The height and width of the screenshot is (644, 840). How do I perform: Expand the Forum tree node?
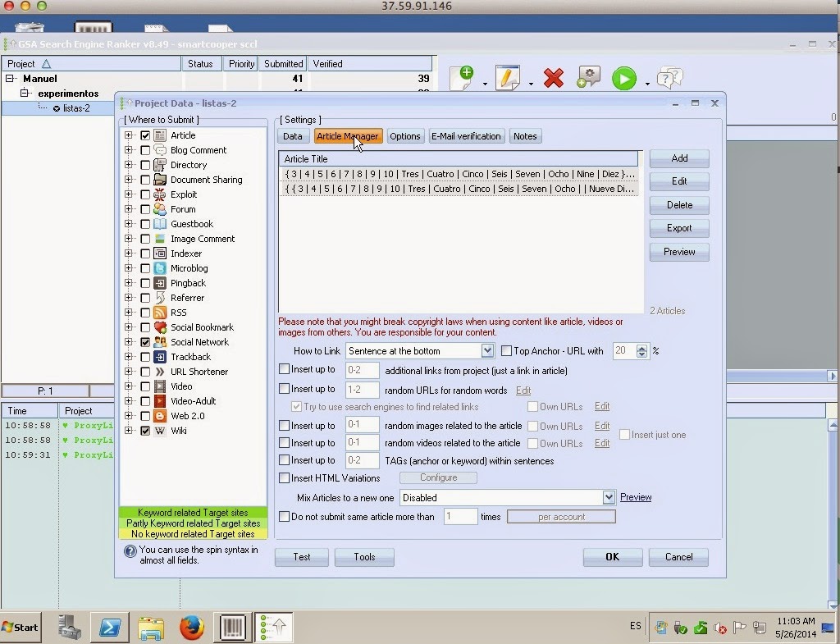(129, 209)
